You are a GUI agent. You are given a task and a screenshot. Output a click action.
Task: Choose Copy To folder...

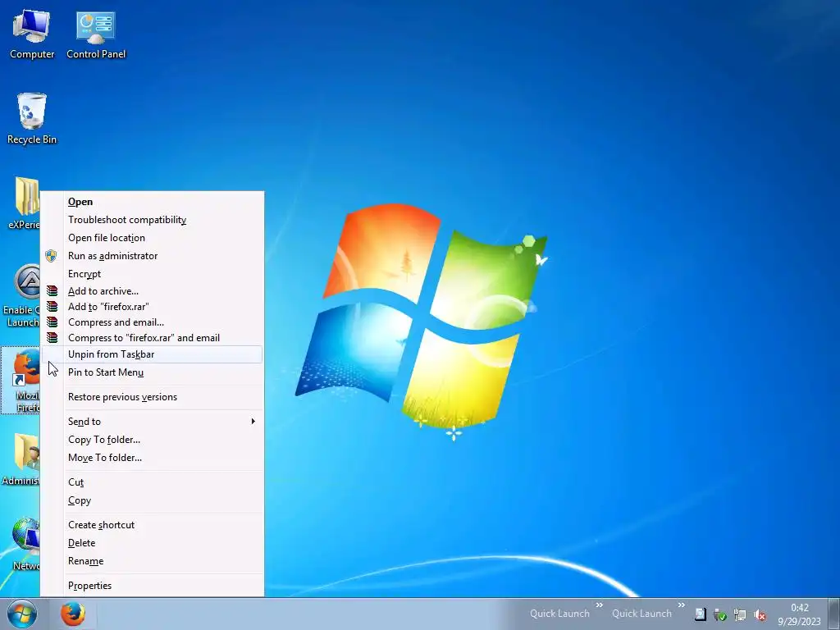[x=152, y=440]
